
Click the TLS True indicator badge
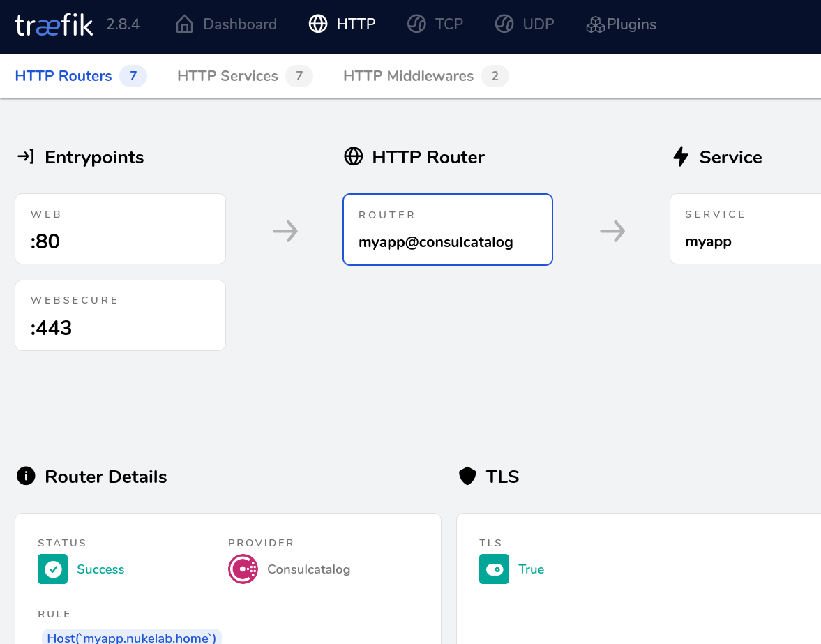tap(494, 569)
